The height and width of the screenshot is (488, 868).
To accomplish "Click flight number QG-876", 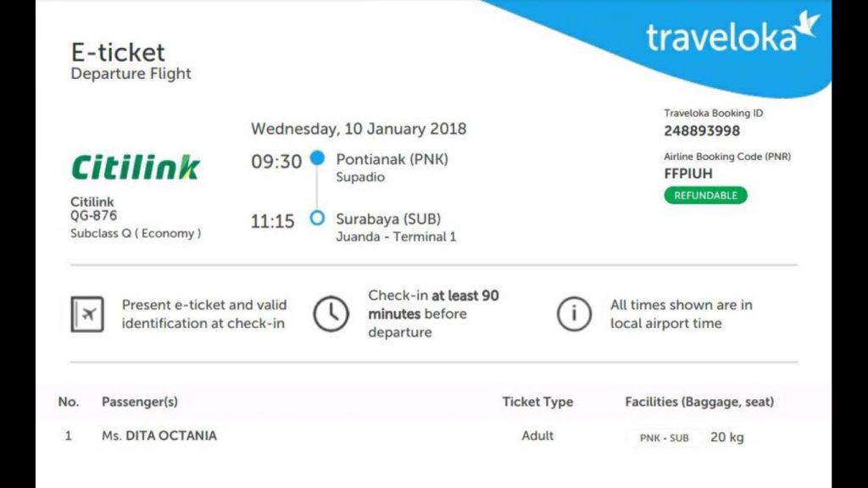I will tap(93, 216).
